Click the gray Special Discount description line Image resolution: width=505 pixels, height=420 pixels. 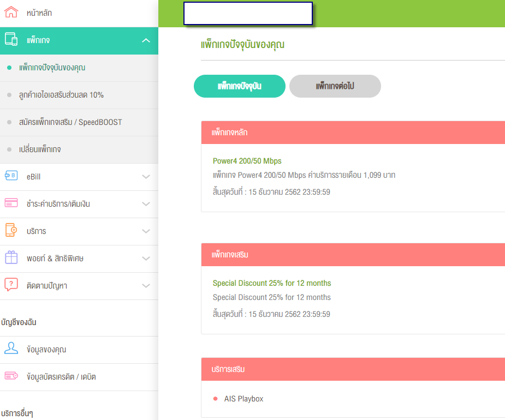tap(272, 297)
